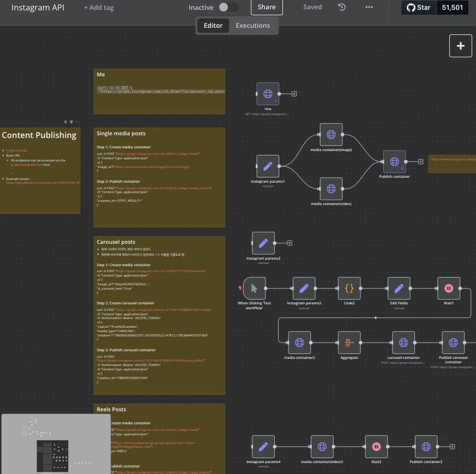Click the Instagram API workflow title
Viewport: 476px width, 474px height.
pos(38,8)
